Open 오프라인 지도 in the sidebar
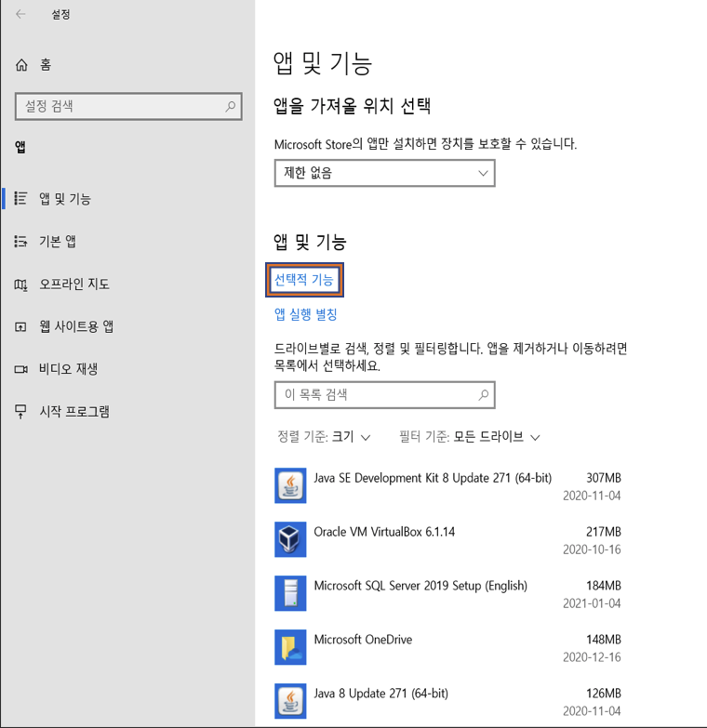Image resolution: width=707 pixels, height=728 pixels. point(74,285)
